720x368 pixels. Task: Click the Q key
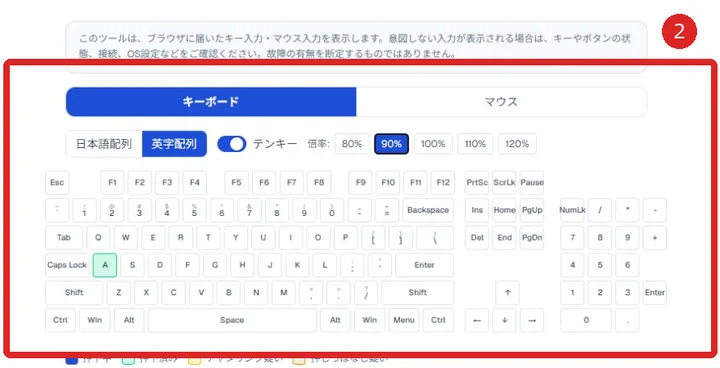98,238
